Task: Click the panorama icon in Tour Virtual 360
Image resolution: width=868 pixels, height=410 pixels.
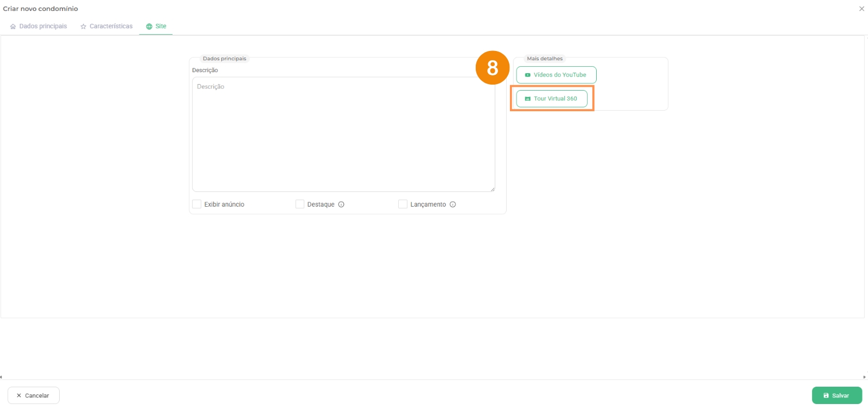Action: [x=528, y=99]
